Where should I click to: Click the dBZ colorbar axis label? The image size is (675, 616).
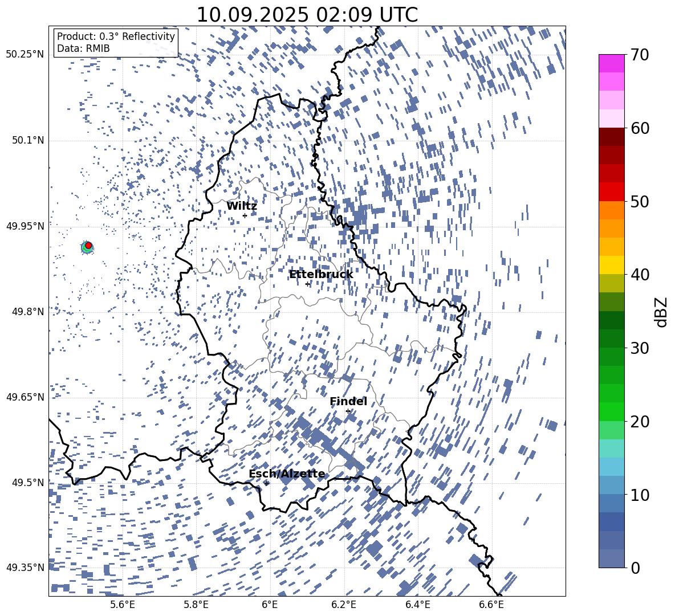pyautogui.click(x=662, y=312)
